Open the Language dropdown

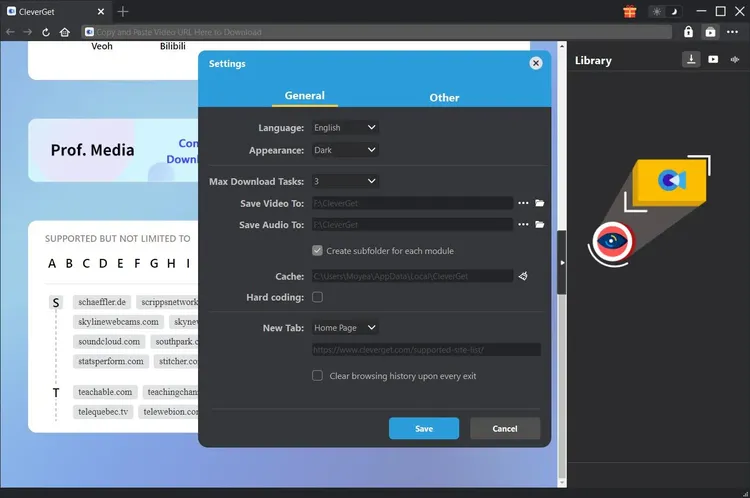(344, 128)
